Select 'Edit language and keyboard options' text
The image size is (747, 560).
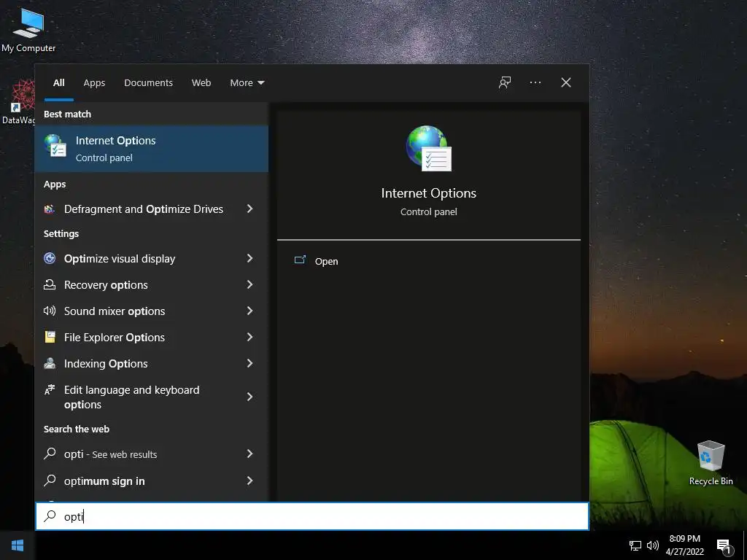pyautogui.click(x=131, y=397)
